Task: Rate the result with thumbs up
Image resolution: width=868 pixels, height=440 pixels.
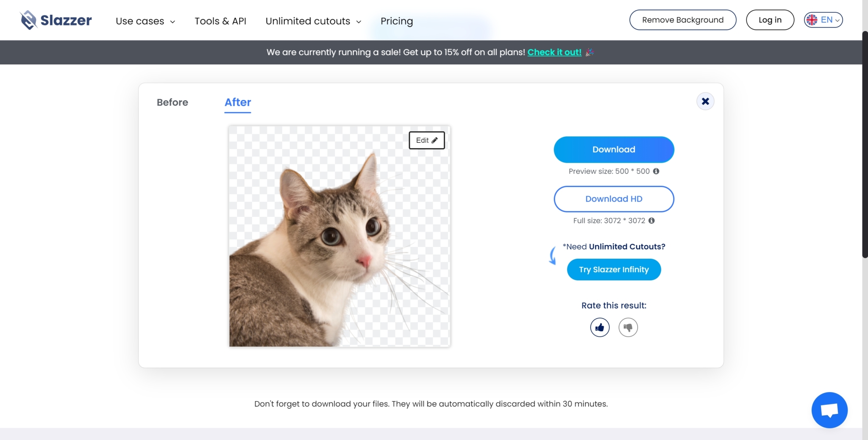Action: coord(599,327)
